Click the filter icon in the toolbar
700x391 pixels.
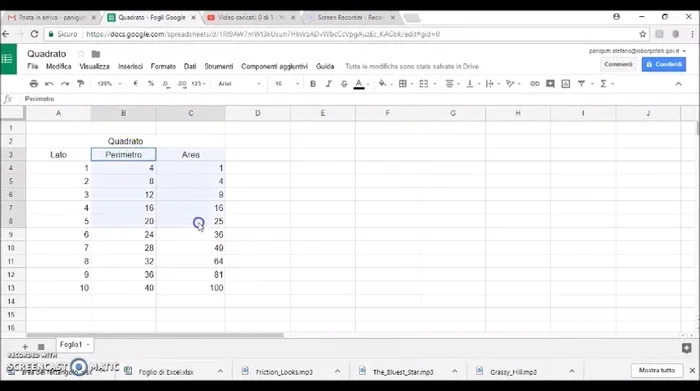tap(581, 83)
